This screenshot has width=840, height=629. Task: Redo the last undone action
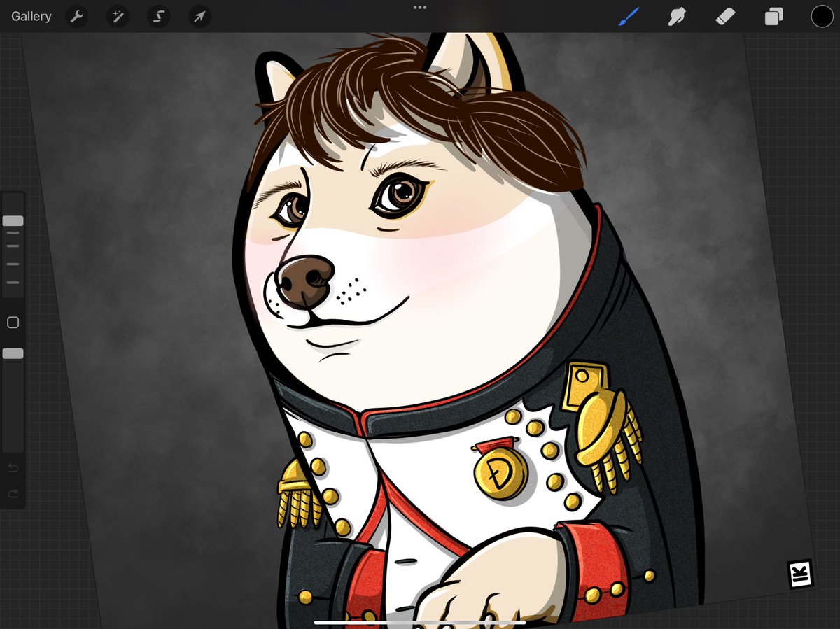pos(13,494)
